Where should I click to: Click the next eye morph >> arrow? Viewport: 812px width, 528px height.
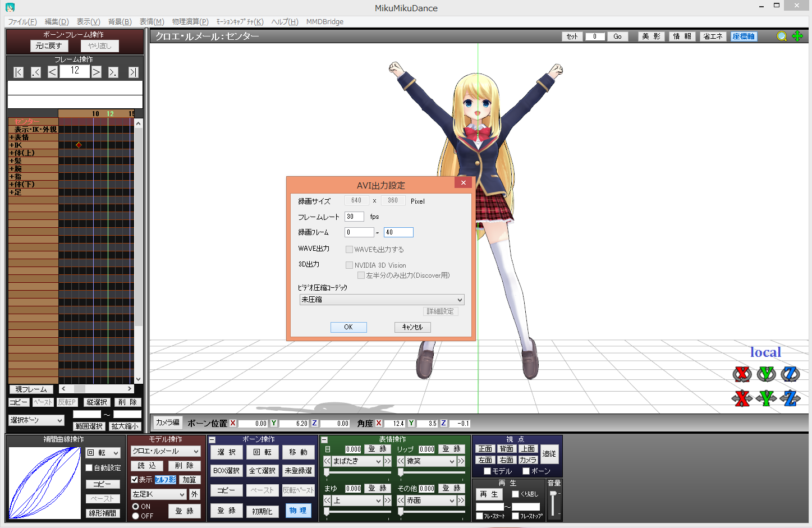click(x=387, y=461)
